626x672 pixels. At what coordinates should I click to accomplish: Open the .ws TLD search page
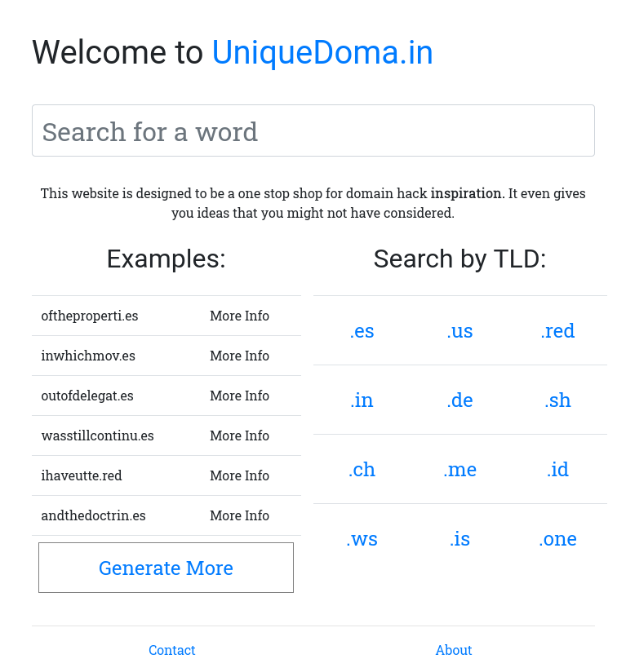tap(362, 539)
